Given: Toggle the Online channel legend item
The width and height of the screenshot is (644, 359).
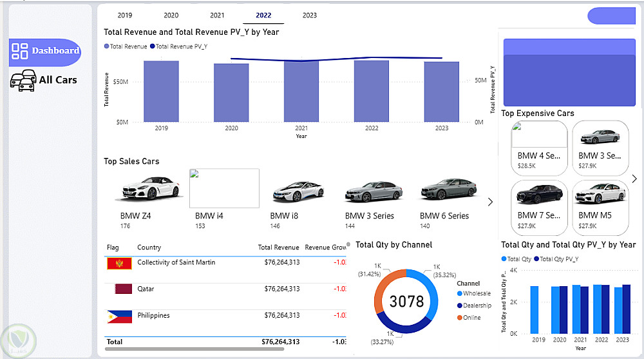Looking at the screenshot, I should tap(471, 318).
